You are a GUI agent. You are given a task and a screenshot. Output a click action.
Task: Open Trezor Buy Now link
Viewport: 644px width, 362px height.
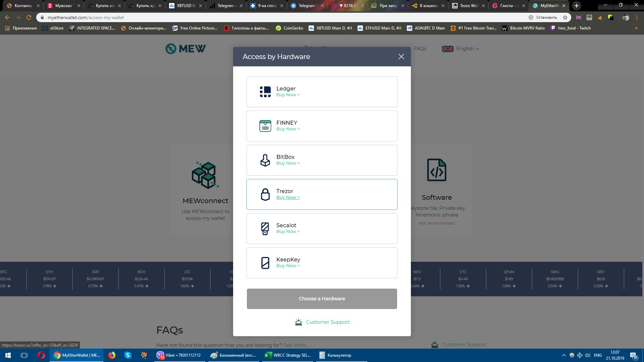(288, 197)
